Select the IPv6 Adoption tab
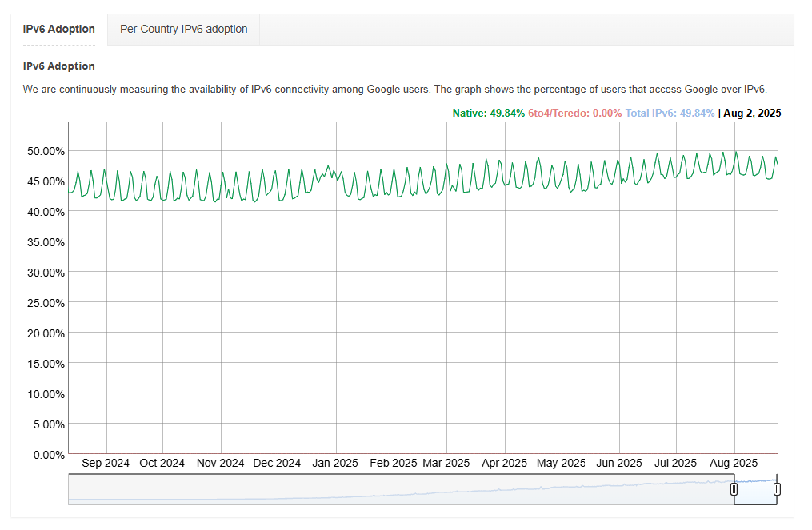This screenshot has height=530, width=812. click(x=59, y=29)
